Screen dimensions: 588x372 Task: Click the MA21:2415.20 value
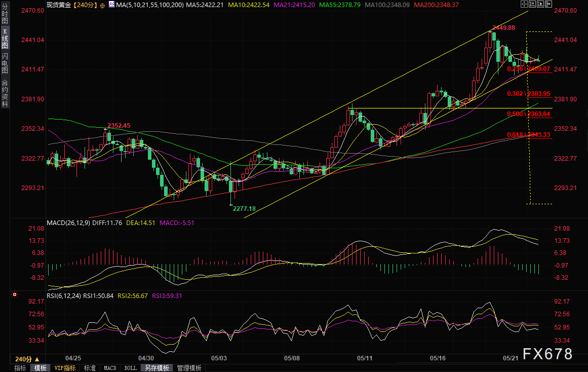coord(294,5)
